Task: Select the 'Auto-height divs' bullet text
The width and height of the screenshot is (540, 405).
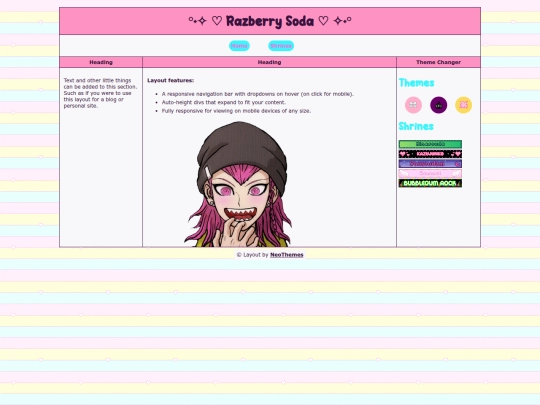Action: pyautogui.click(x=224, y=102)
